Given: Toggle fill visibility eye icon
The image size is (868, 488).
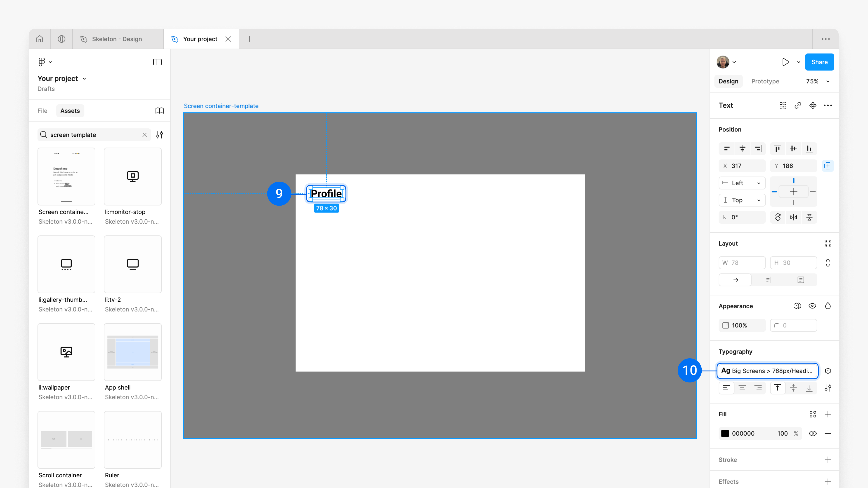Looking at the screenshot, I should 813,434.
